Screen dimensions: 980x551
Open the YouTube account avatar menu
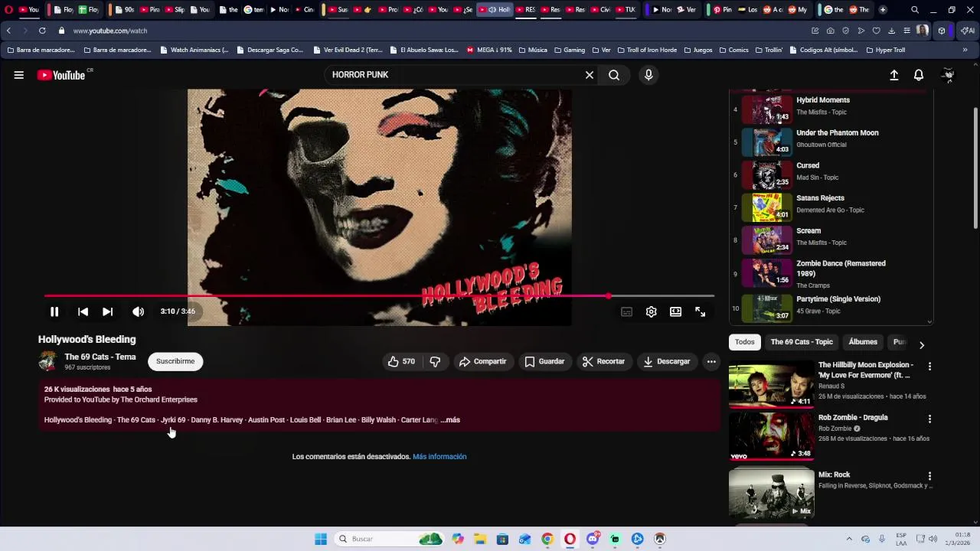tap(948, 75)
